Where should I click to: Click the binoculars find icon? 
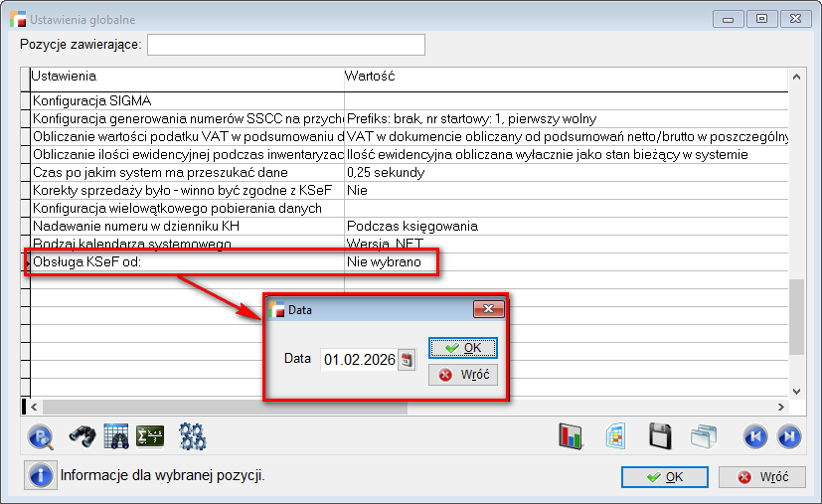coord(81,435)
